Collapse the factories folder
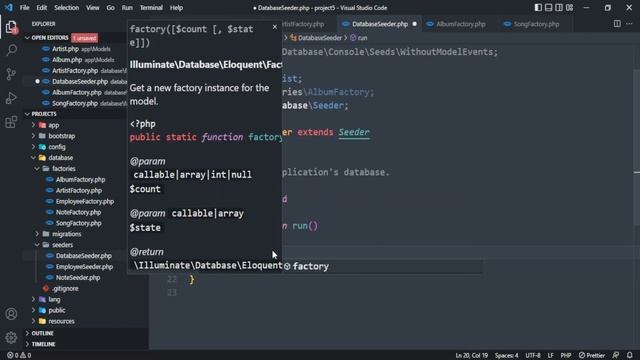Image resolution: width=640 pixels, height=360 pixels. tap(64, 169)
